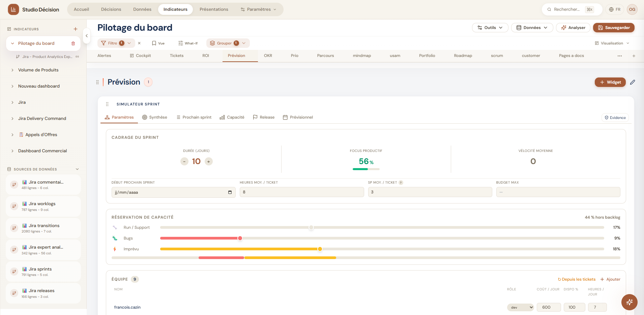Clear the active filter with the x
This screenshot has width=644, height=315.
139,43
